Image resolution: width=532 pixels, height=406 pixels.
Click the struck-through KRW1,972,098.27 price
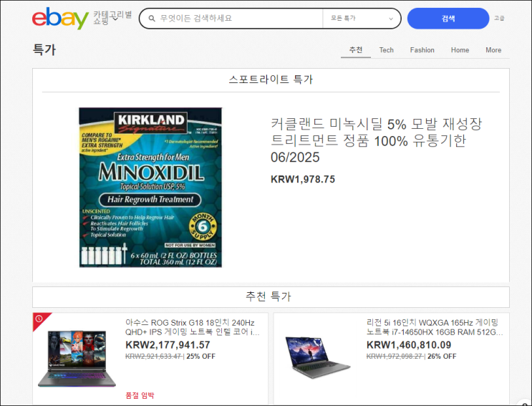tap(395, 356)
